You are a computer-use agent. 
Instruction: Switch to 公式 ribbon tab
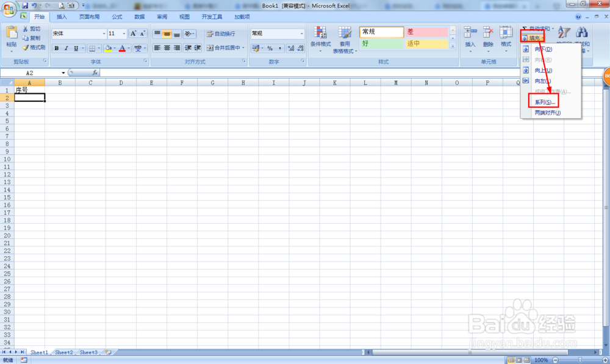coord(117,16)
